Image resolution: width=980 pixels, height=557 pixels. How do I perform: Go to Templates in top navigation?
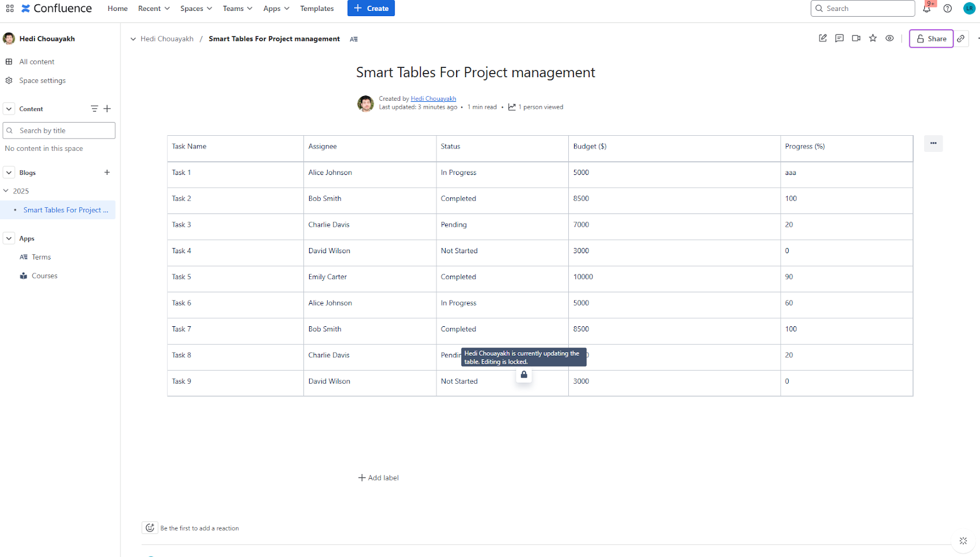pos(317,9)
